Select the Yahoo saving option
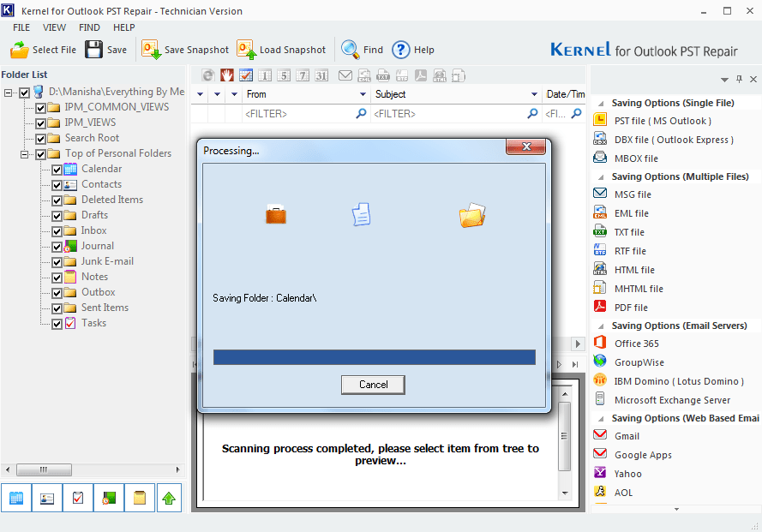Screen dimensions: 762x532 pos(628,474)
